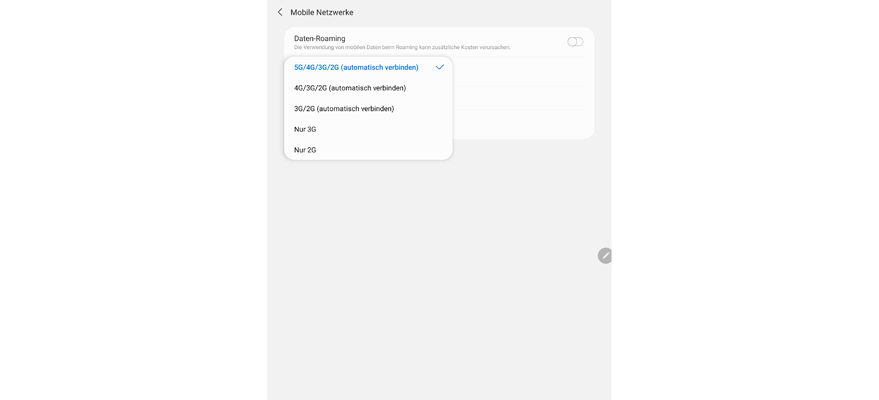Click the white margin left of the settings panel

(130, 200)
